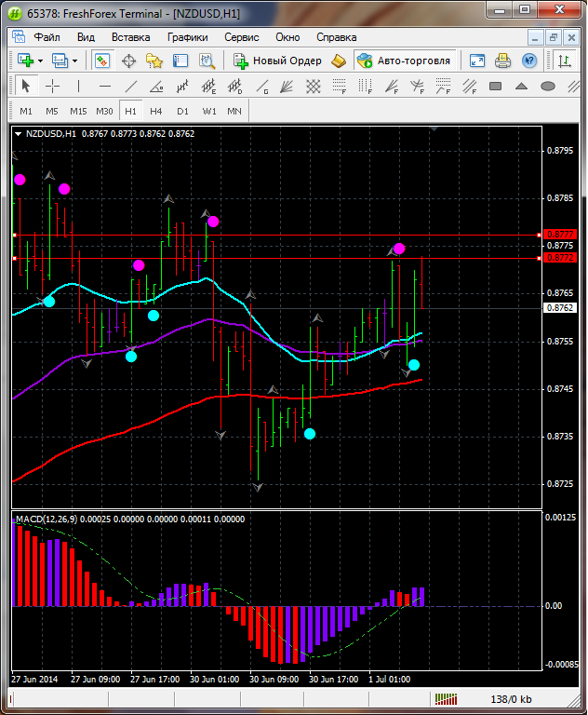Switch to the H4 timeframe tab
This screenshot has width=588, height=715.
[x=155, y=111]
